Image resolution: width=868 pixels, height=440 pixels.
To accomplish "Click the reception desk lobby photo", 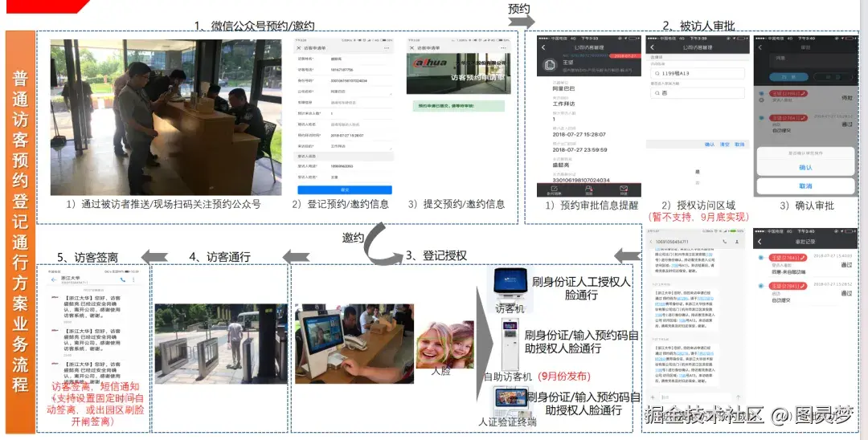I will 166,117.
